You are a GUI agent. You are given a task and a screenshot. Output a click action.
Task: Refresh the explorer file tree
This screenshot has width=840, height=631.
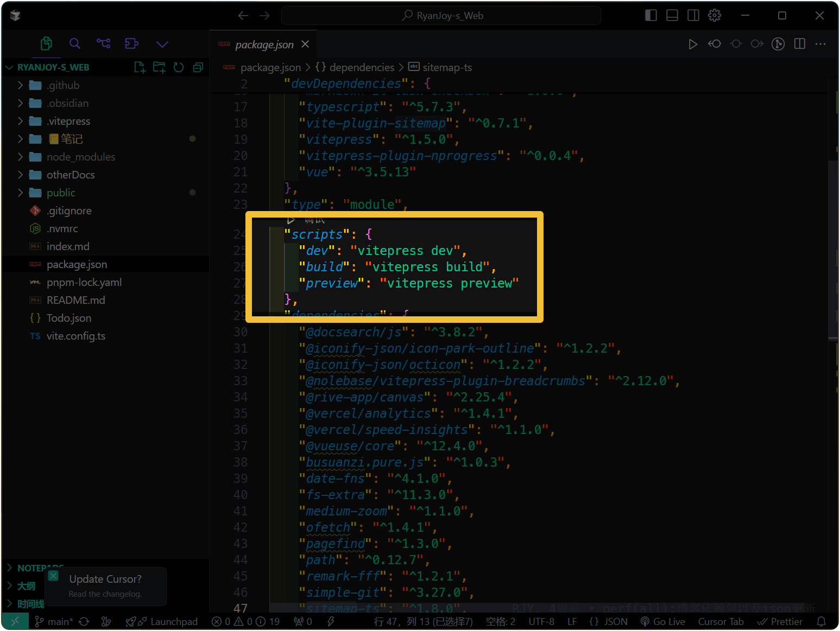point(179,67)
